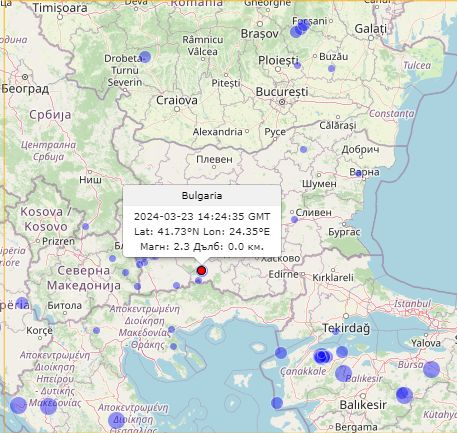Select the marker right of Θράκης label
Viewport: 457px width, 433px height.
click(x=173, y=347)
